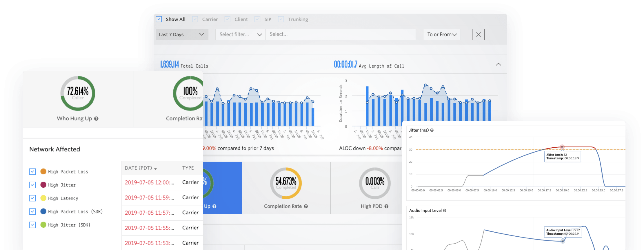Click the DATE (PDT) column header
Image resolution: width=644 pixels, height=250 pixels.
coord(138,168)
